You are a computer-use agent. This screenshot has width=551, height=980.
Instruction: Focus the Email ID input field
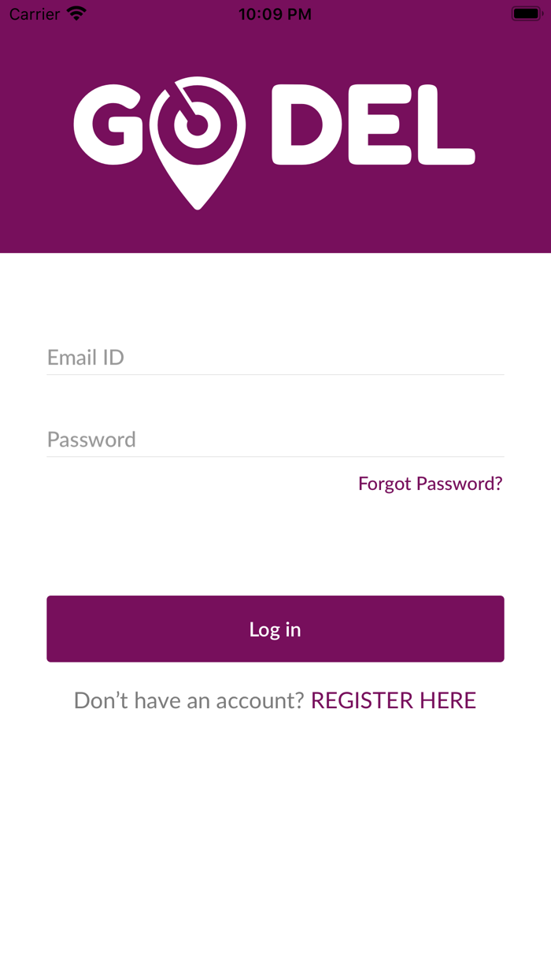[275, 358]
